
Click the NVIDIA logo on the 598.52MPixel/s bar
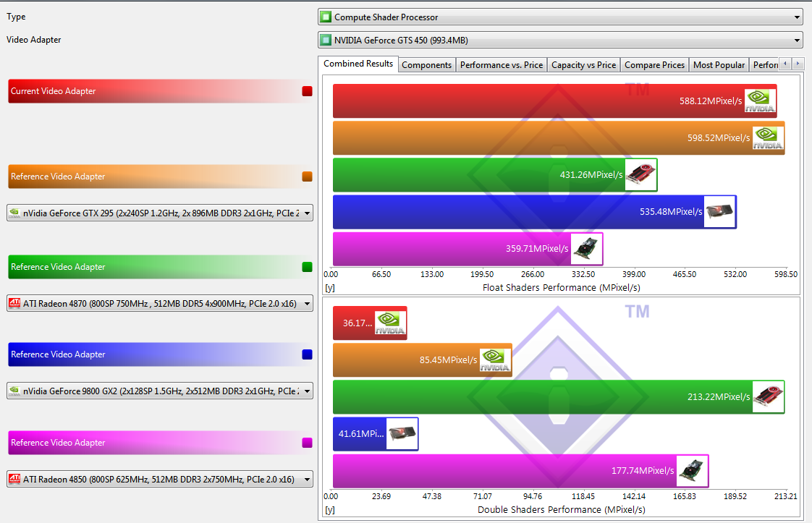click(768, 137)
